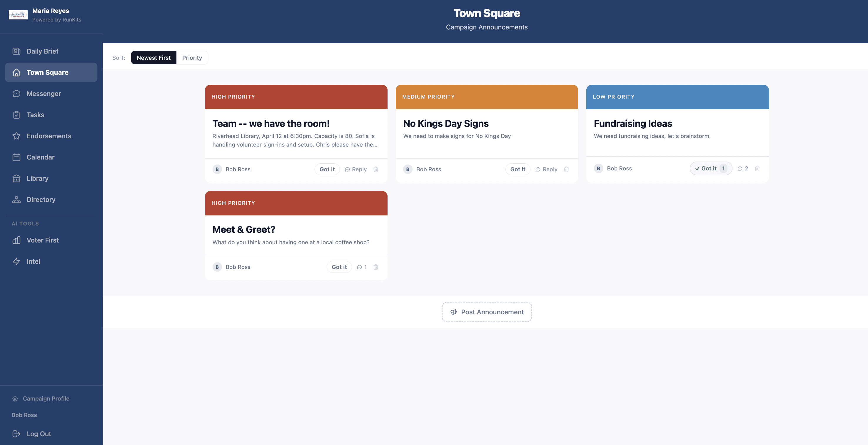Go to Messenger section

51,94
